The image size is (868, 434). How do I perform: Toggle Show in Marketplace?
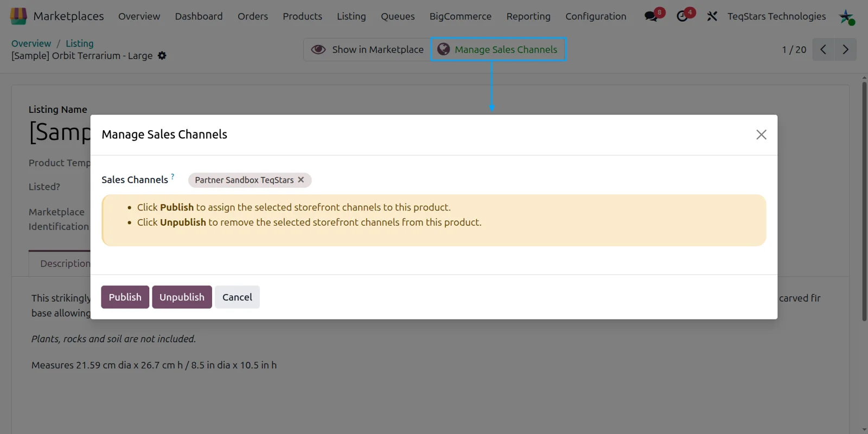click(x=367, y=49)
